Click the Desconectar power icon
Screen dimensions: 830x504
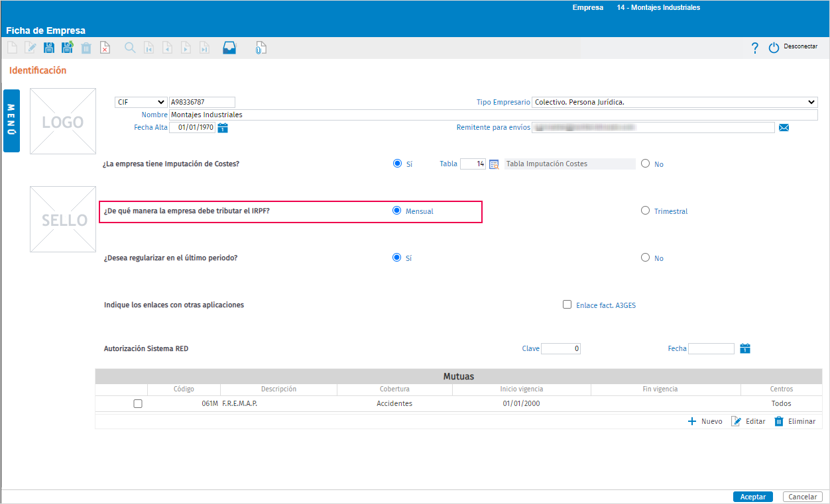pyautogui.click(x=774, y=48)
